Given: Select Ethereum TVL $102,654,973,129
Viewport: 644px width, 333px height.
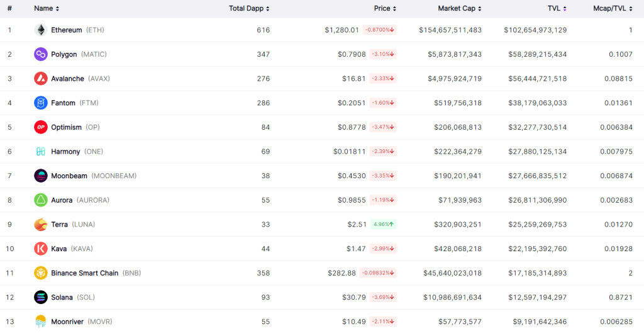Looking at the screenshot, I should 536,30.
